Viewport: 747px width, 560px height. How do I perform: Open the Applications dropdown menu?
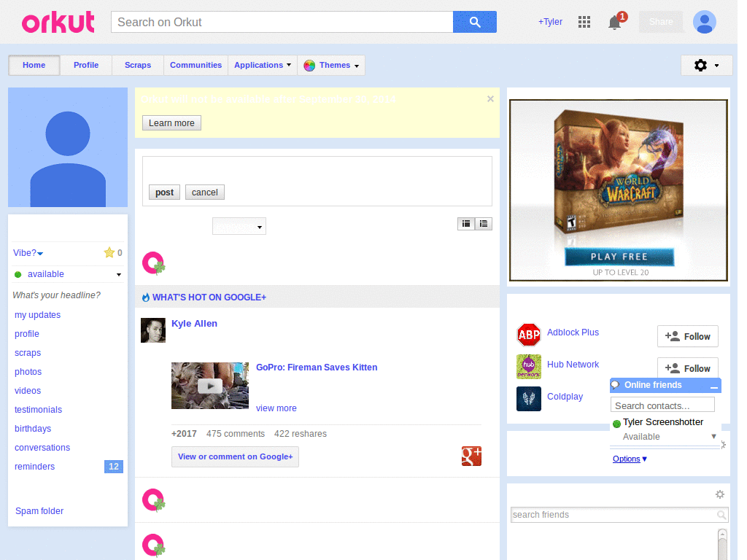click(263, 65)
